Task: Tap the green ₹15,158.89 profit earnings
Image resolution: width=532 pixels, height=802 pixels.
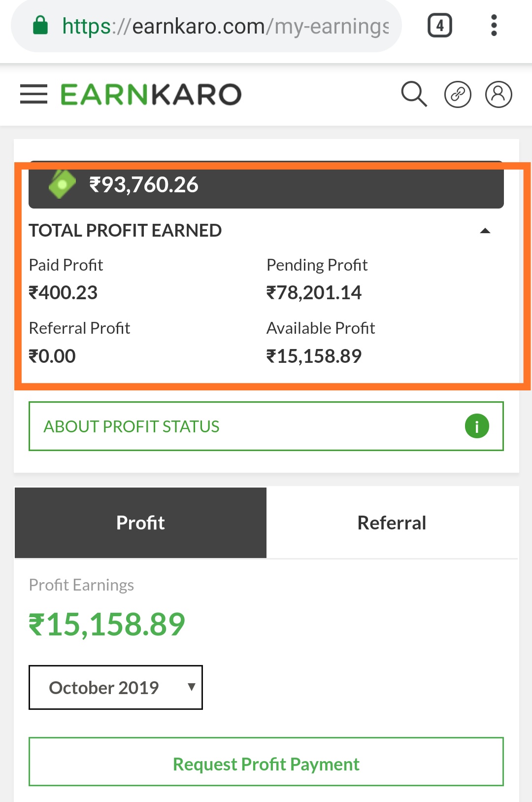Action: click(107, 624)
